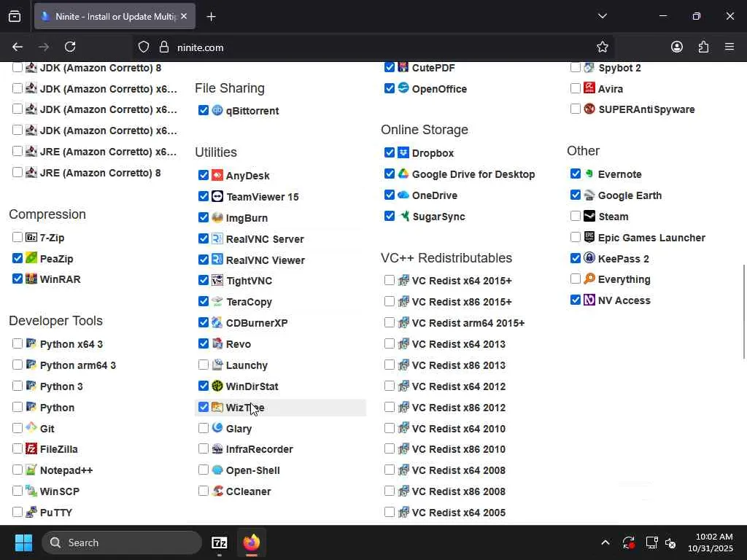Viewport: 747px width, 560px height.
Task: Open Firefox view recent browsing button
Action: (x=15, y=16)
